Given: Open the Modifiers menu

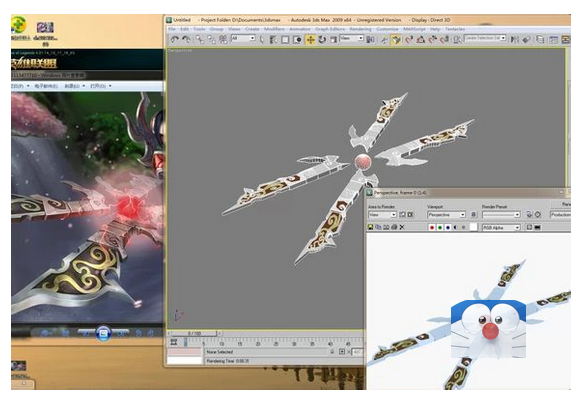Looking at the screenshot, I should 274,29.
